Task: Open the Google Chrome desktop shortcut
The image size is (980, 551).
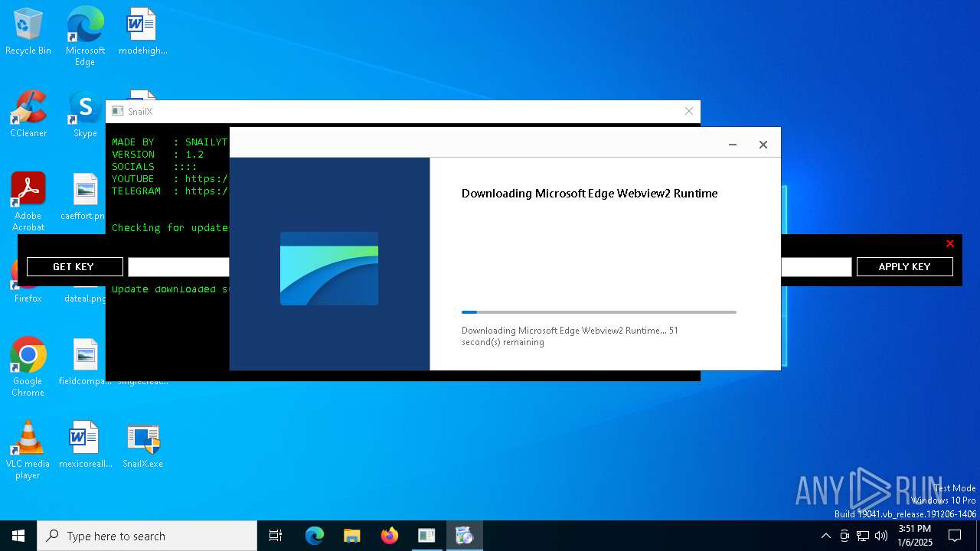Action: coord(28,367)
